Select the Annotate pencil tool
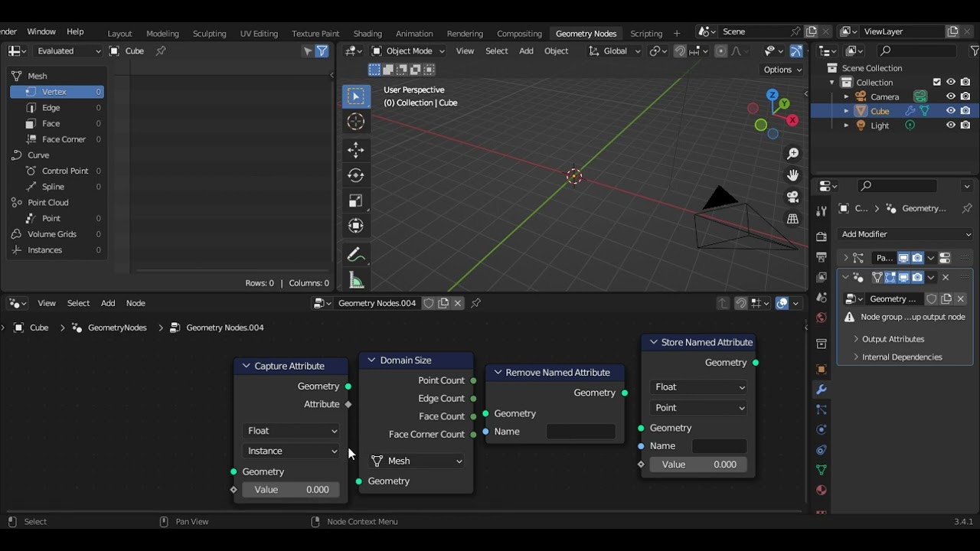This screenshot has height=551, width=980. (x=356, y=255)
